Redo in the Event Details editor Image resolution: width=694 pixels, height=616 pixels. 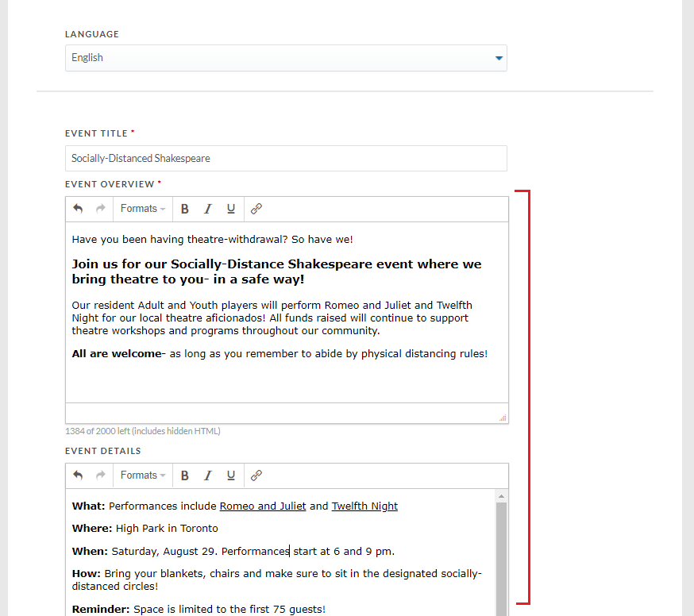tap(101, 475)
